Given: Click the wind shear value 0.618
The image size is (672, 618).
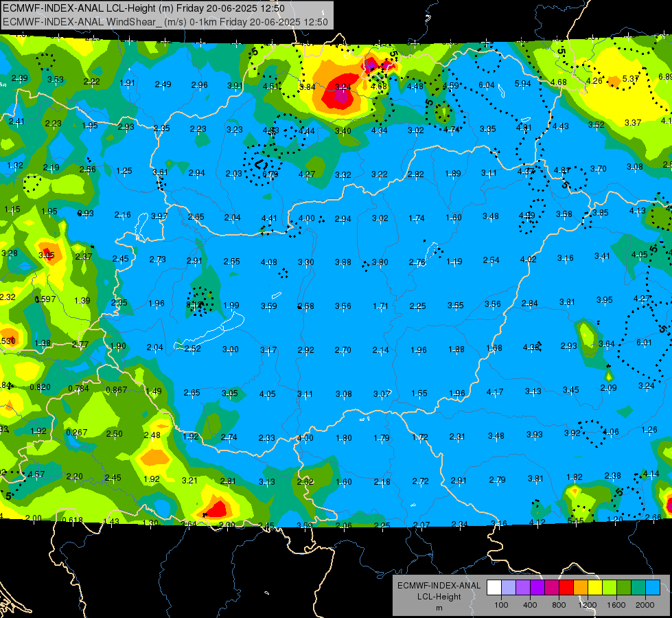Looking at the screenshot, I should click(x=72, y=520).
